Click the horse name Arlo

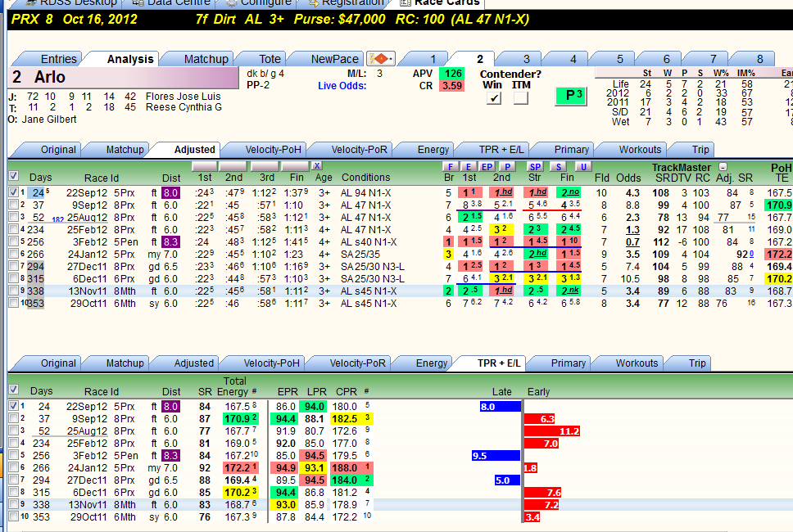point(49,77)
